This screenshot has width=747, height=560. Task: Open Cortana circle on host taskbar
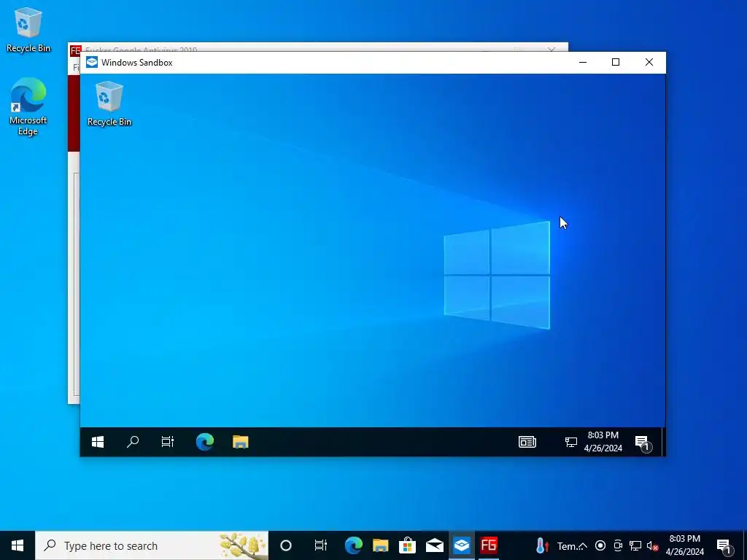point(286,545)
